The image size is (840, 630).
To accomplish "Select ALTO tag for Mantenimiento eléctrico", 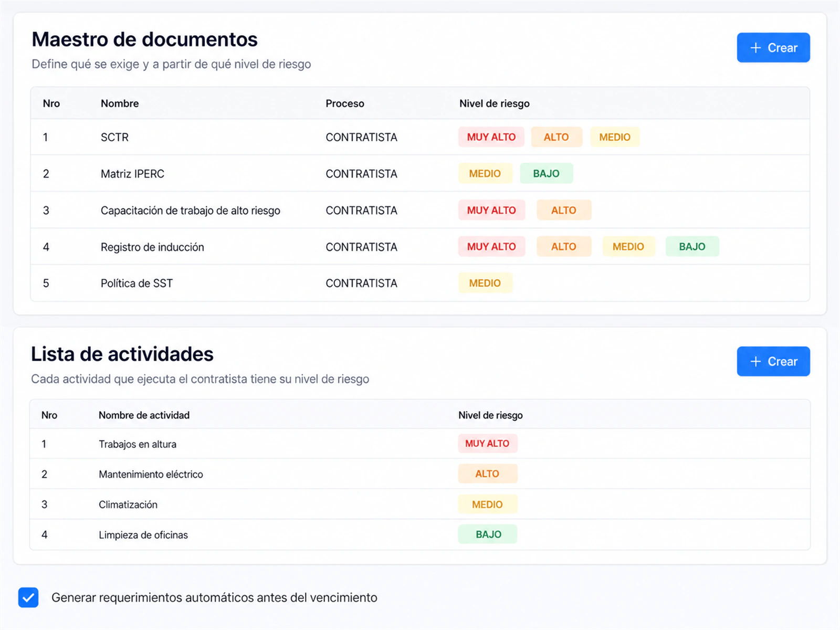I will [487, 474].
